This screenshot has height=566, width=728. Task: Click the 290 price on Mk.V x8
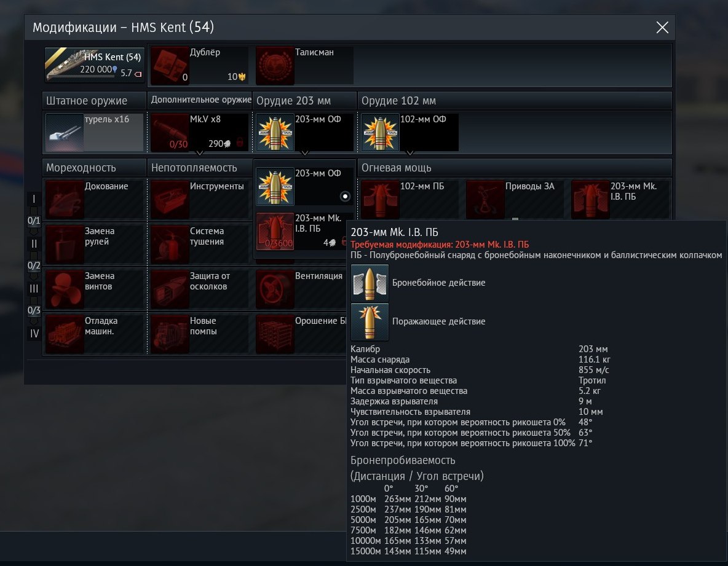tap(219, 144)
